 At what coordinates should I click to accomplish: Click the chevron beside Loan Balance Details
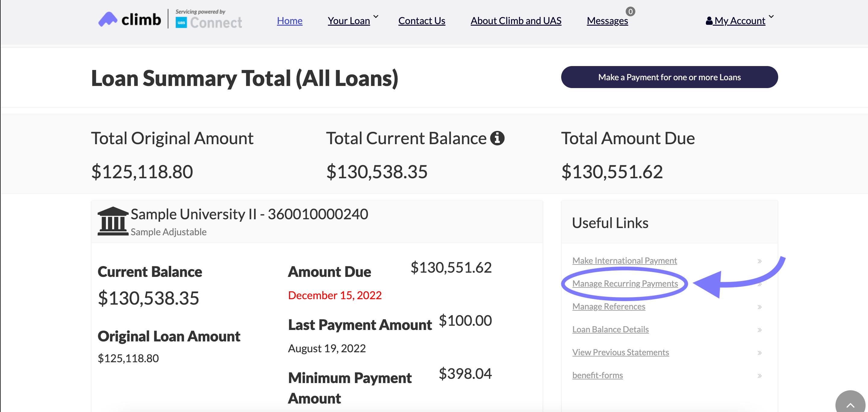click(x=759, y=330)
